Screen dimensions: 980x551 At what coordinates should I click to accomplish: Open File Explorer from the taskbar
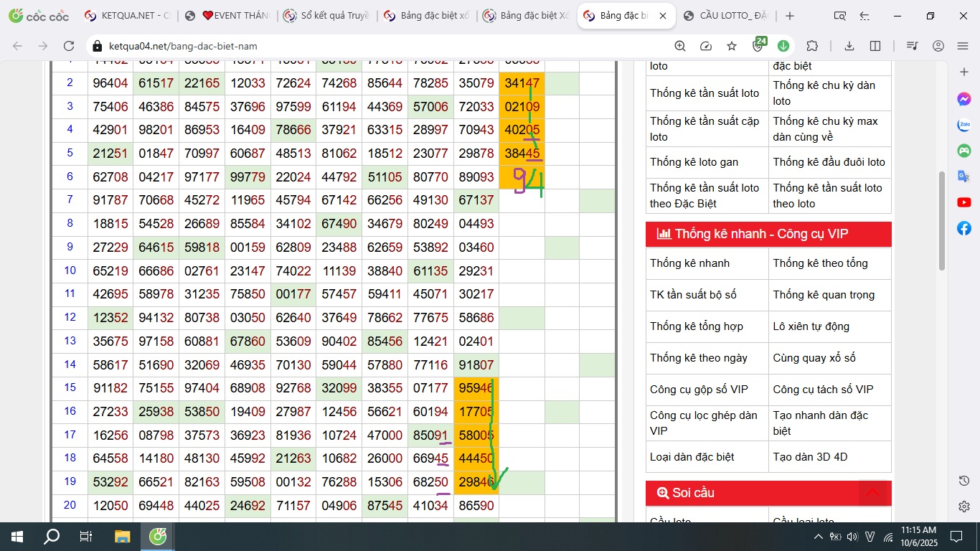coord(123,537)
